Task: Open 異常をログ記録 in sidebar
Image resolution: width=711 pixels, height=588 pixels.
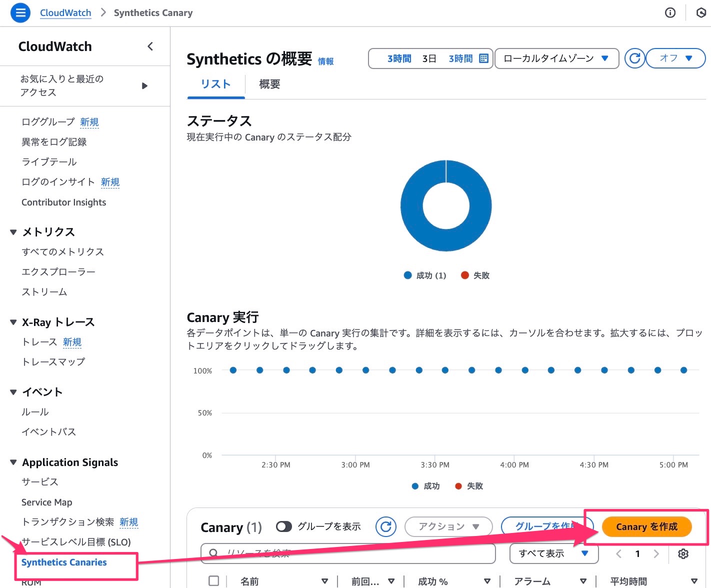Action: [54, 142]
